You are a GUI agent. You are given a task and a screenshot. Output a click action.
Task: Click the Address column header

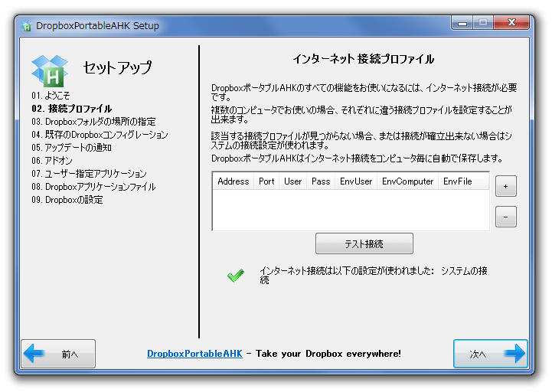[x=234, y=181]
